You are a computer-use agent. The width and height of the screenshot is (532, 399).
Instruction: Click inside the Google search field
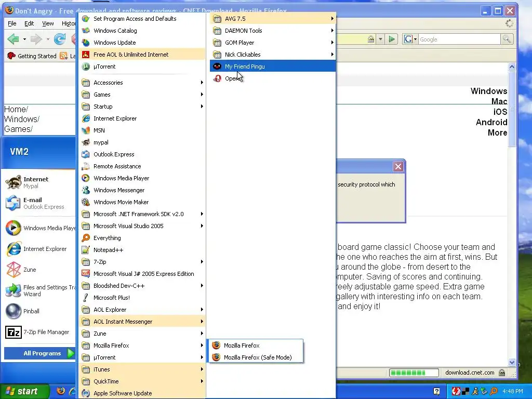(x=459, y=39)
